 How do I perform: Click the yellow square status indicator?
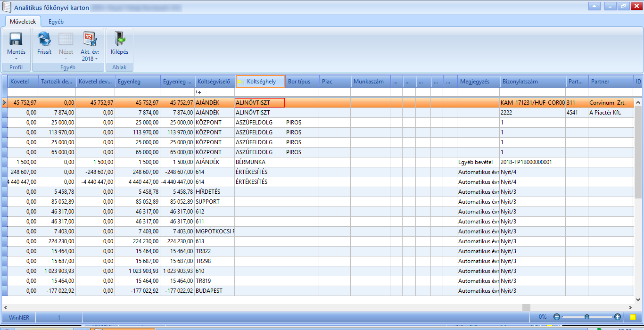click(633, 317)
